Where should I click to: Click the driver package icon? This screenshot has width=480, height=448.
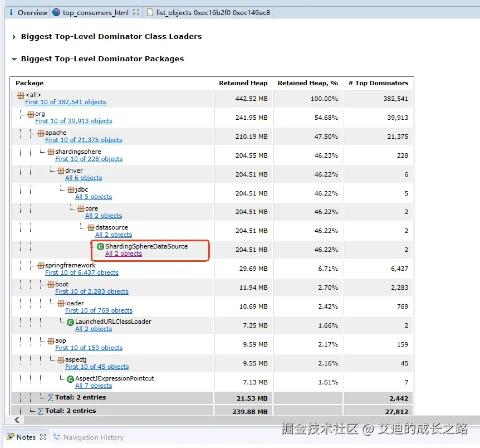coord(61,171)
